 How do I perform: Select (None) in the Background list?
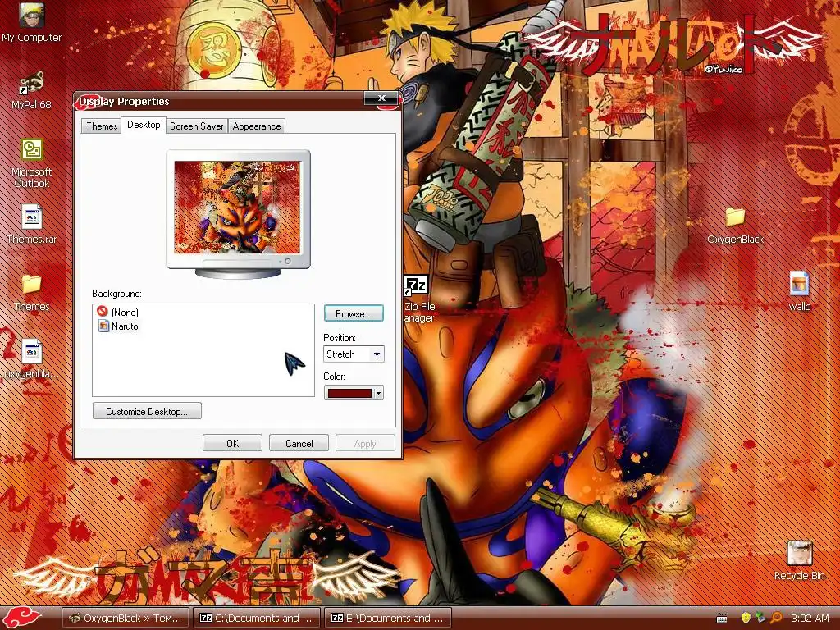coord(125,313)
